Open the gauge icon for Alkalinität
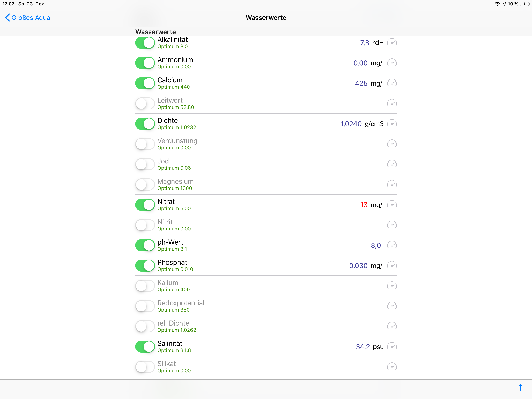The width and height of the screenshot is (532, 399). pyautogui.click(x=392, y=43)
